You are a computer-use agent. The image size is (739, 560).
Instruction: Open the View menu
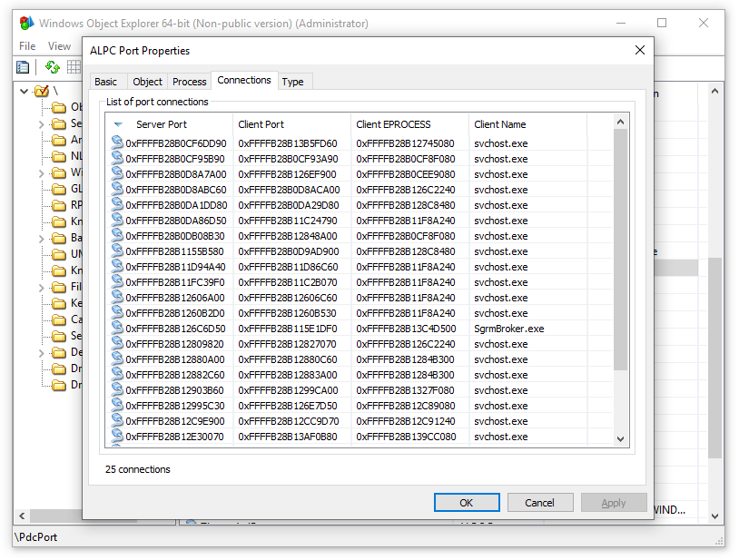pos(59,46)
